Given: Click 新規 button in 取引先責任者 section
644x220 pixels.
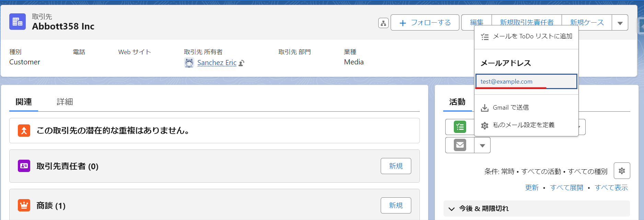Looking at the screenshot, I should pyautogui.click(x=396, y=166).
